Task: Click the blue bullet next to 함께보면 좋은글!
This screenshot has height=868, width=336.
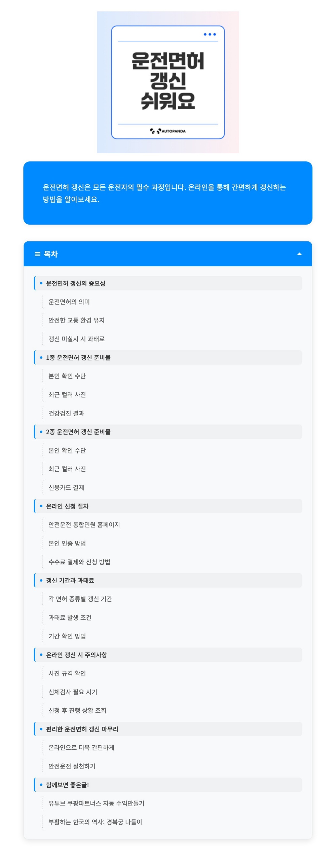Action: point(40,784)
